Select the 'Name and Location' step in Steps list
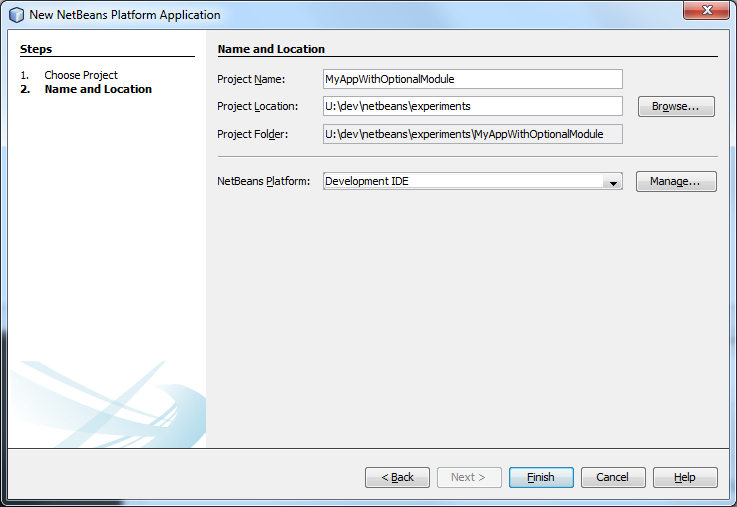Viewport: 737px width, 507px height. [98, 89]
